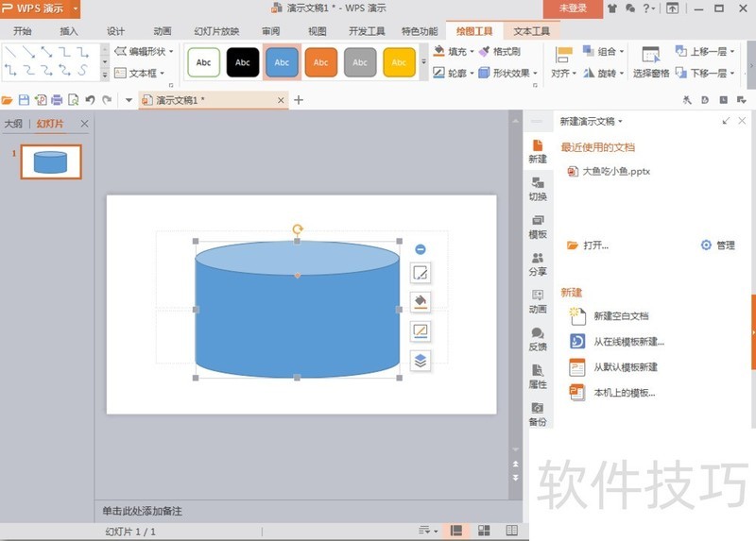Switch to slide sorter view in status bar
This screenshot has width=756, height=541.
[484, 531]
